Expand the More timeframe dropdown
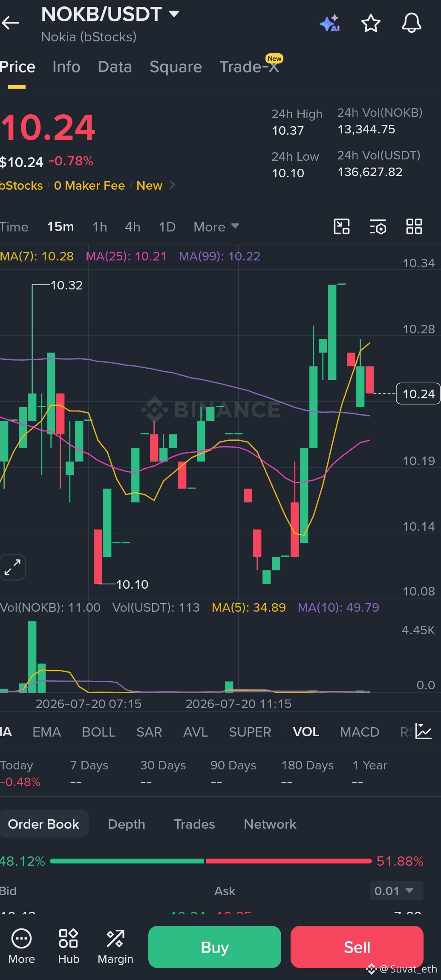 pyautogui.click(x=216, y=227)
